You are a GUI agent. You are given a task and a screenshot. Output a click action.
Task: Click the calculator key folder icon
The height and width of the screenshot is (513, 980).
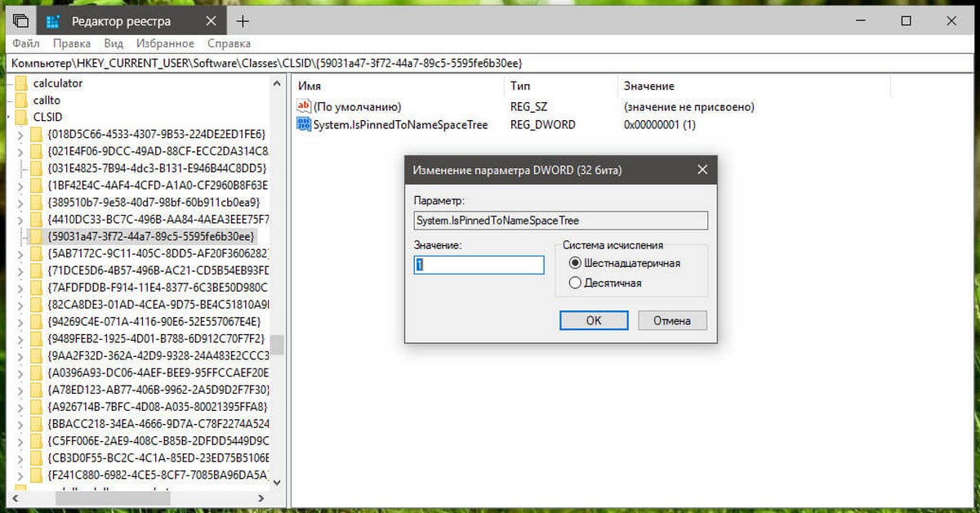click(21, 83)
